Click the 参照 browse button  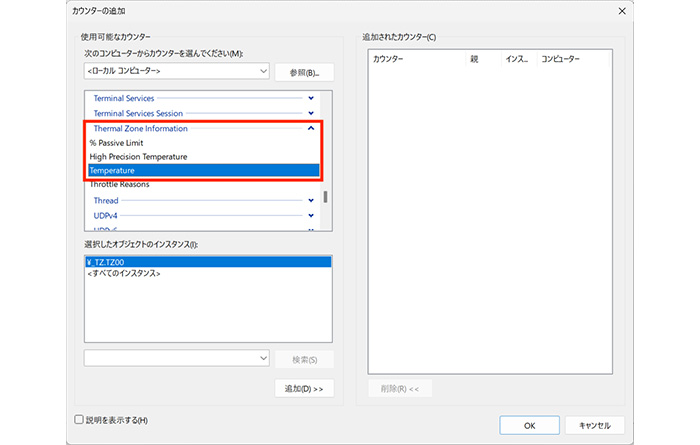(303, 72)
